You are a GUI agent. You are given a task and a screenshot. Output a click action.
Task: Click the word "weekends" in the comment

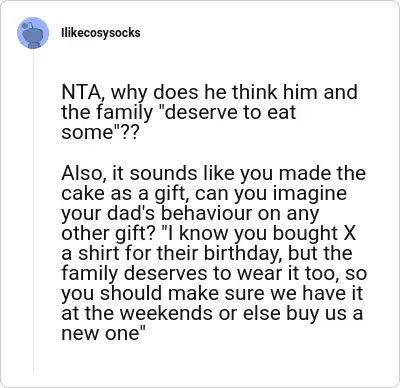[165, 314]
